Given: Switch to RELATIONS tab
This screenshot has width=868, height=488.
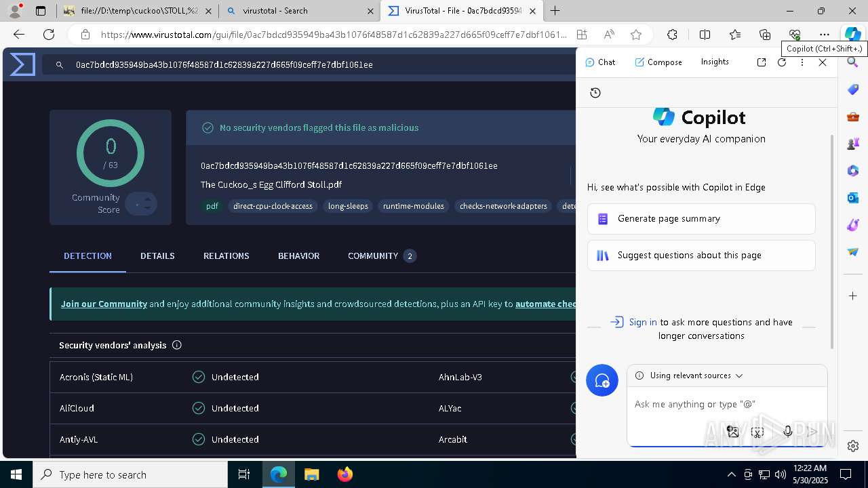Looking at the screenshot, I should click(x=226, y=256).
